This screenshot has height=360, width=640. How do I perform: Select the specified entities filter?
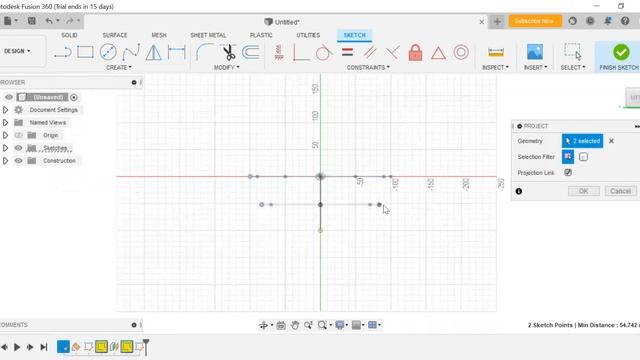point(568,157)
